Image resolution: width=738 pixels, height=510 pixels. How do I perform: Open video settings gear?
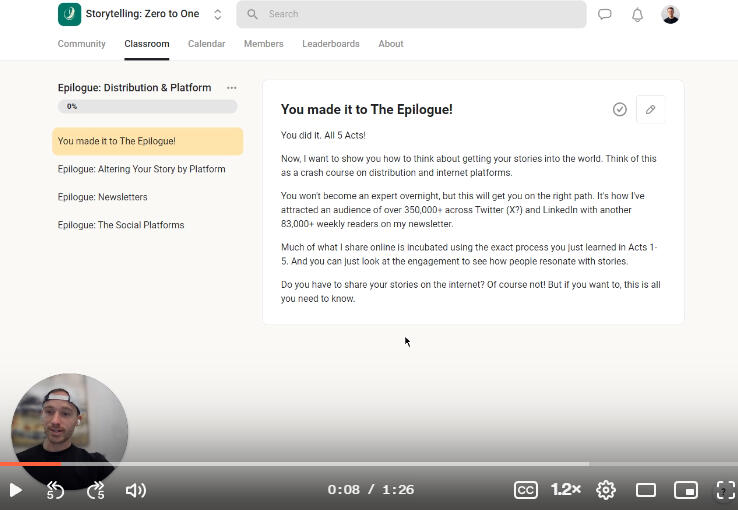(x=606, y=489)
